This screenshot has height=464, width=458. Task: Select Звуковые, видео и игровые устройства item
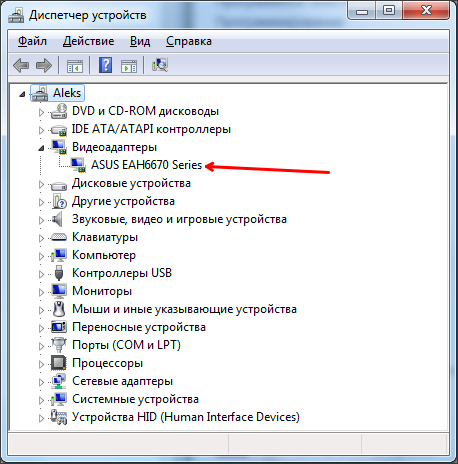click(x=179, y=219)
